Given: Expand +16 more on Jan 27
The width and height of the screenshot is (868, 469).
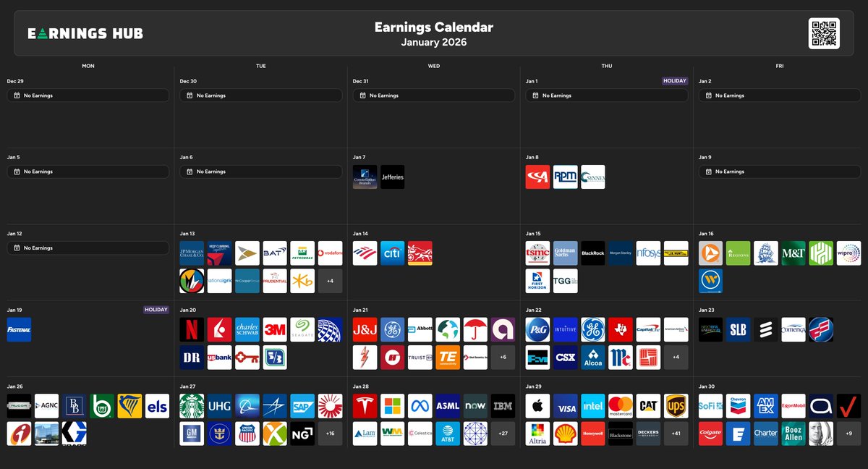Looking at the screenshot, I should pos(330,434).
